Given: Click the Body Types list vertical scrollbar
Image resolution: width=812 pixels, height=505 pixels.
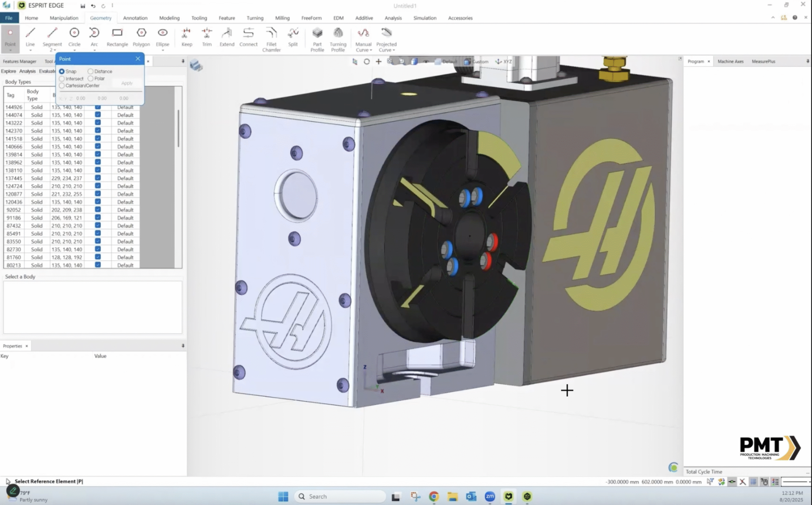Looking at the screenshot, I should click(179, 129).
